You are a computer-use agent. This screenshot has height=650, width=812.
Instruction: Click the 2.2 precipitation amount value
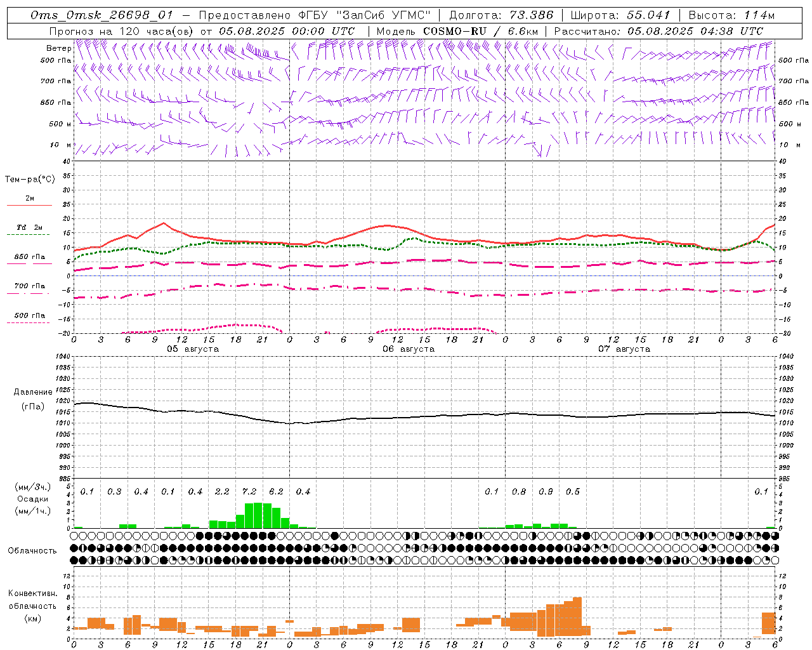pyautogui.click(x=222, y=492)
